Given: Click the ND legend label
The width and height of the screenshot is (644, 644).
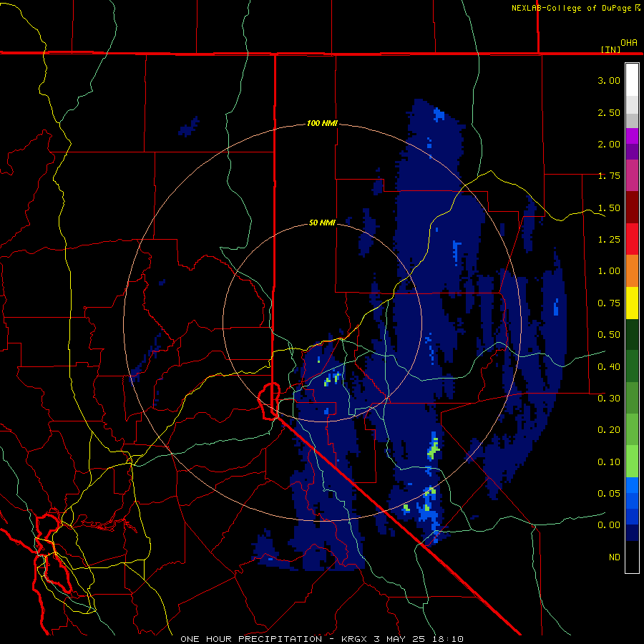Looking at the screenshot, I should [x=615, y=557].
